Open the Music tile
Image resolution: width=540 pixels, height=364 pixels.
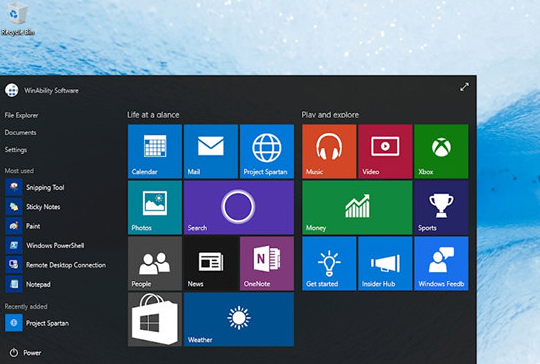[x=329, y=152]
